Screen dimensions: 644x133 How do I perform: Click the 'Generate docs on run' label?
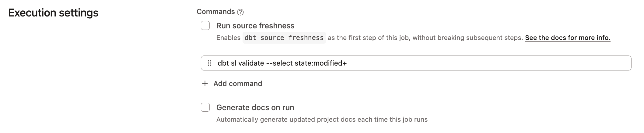(255, 108)
